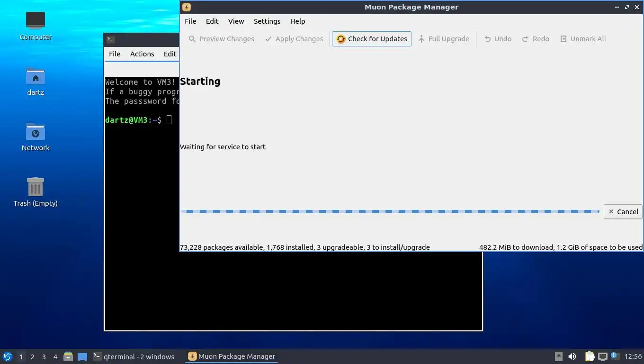Click Preview Changes toolbar button
The height and width of the screenshot is (364, 644).
(221, 39)
